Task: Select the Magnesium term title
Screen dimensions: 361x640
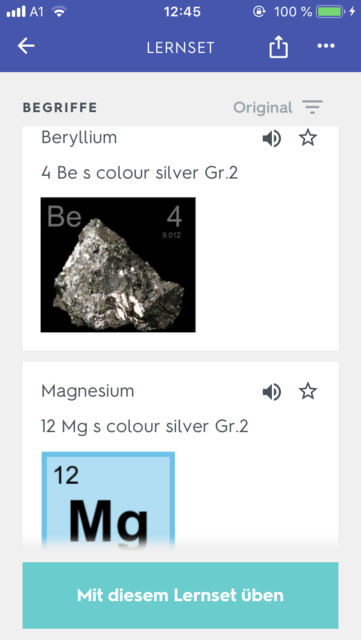Action: pyautogui.click(x=88, y=391)
